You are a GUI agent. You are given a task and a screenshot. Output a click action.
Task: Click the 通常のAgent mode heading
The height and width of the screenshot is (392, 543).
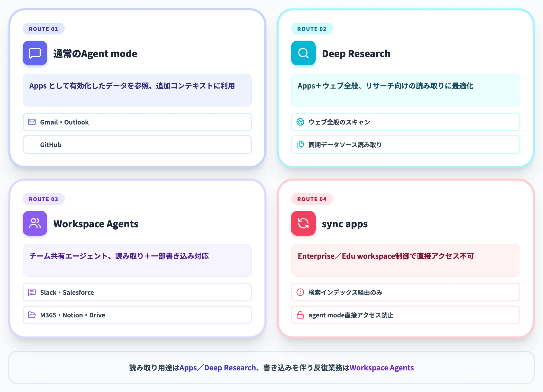pos(95,54)
